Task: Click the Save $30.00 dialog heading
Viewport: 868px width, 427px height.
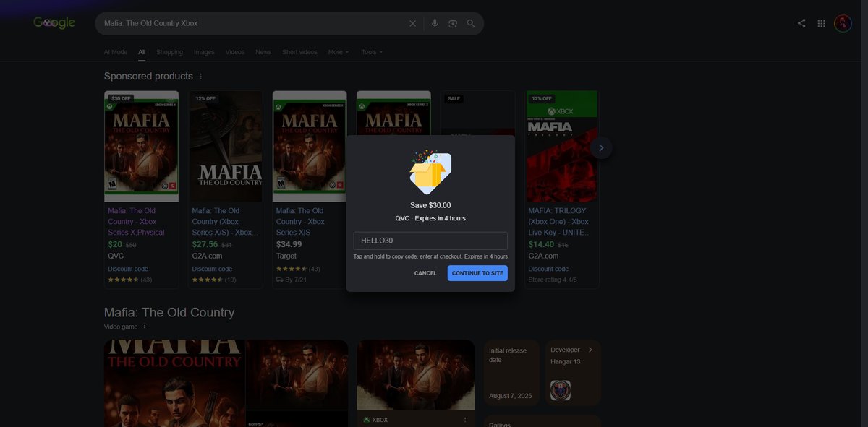Action: click(430, 205)
